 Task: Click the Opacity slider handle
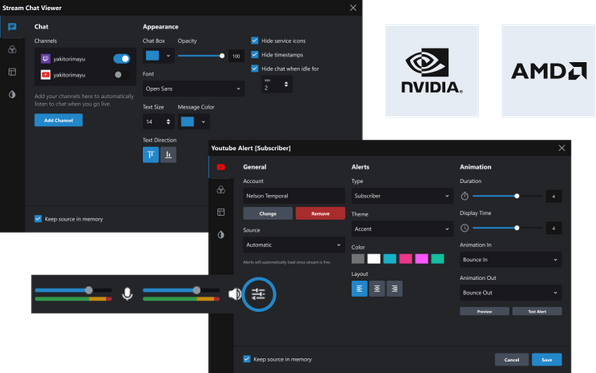[x=222, y=56]
